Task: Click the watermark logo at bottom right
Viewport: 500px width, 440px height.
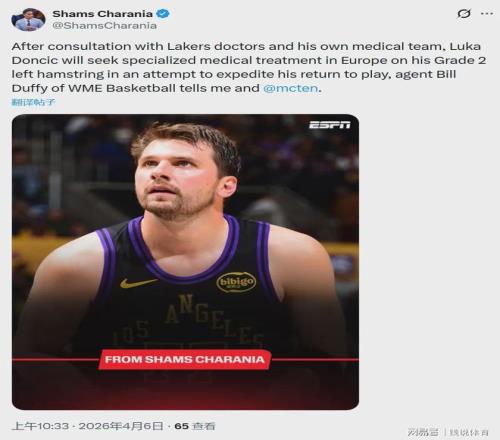Action: click(448, 432)
